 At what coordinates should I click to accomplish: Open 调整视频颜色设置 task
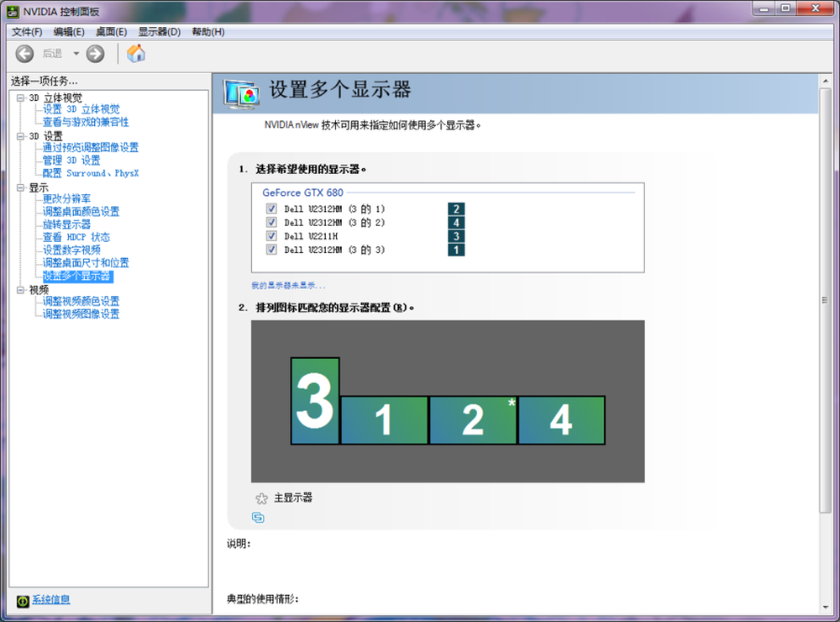tap(81, 302)
